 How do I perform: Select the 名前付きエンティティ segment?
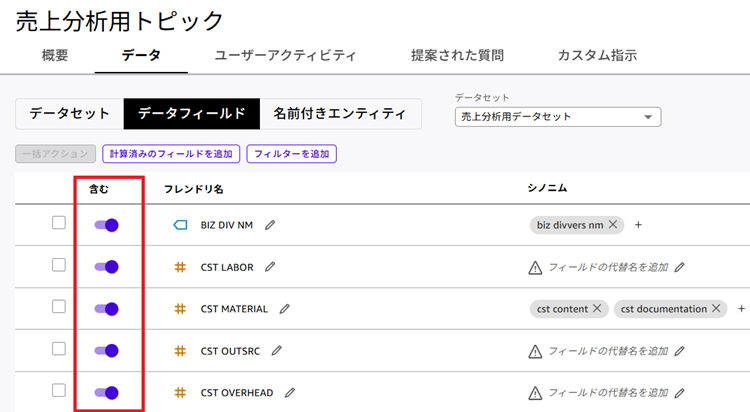click(x=340, y=114)
